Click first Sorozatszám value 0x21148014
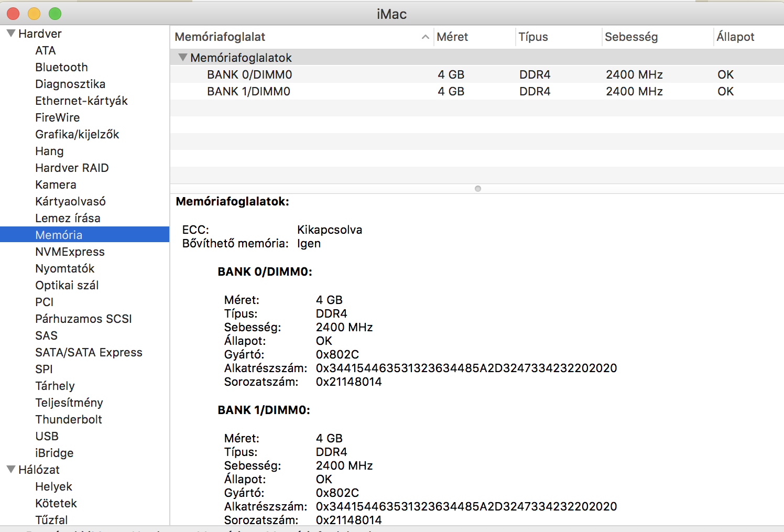 click(x=349, y=382)
